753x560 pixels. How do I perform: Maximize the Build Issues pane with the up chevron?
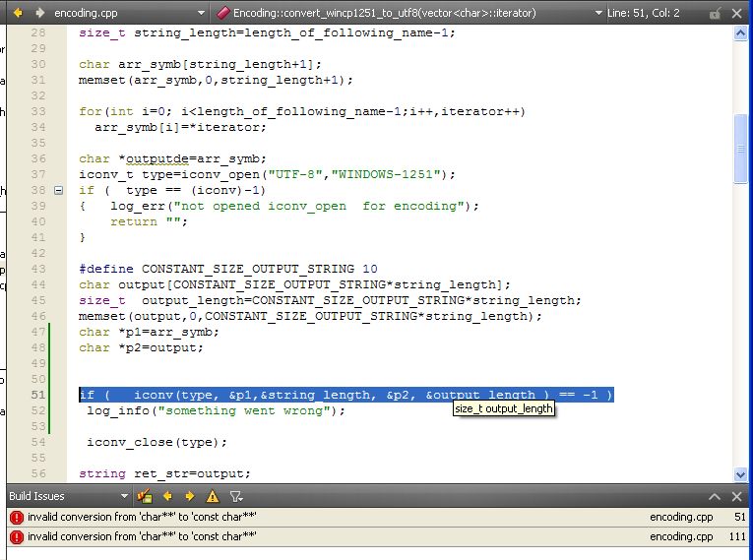coord(714,497)
